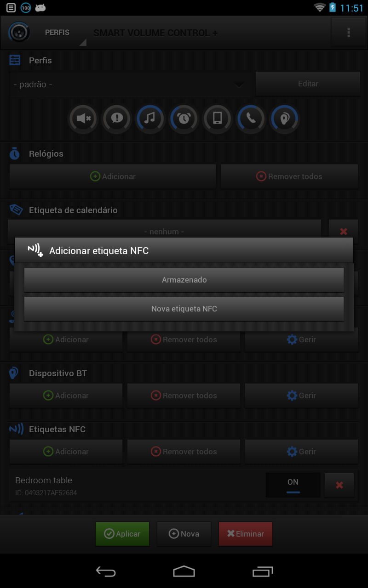368x588 pixels.
Task: Tap the music note media volume icon
Action: 150,119
